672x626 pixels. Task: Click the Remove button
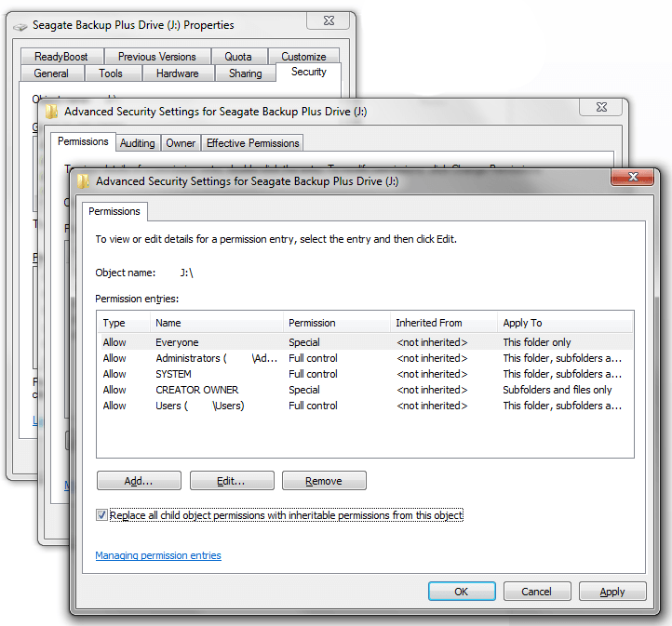pos(324,481)
